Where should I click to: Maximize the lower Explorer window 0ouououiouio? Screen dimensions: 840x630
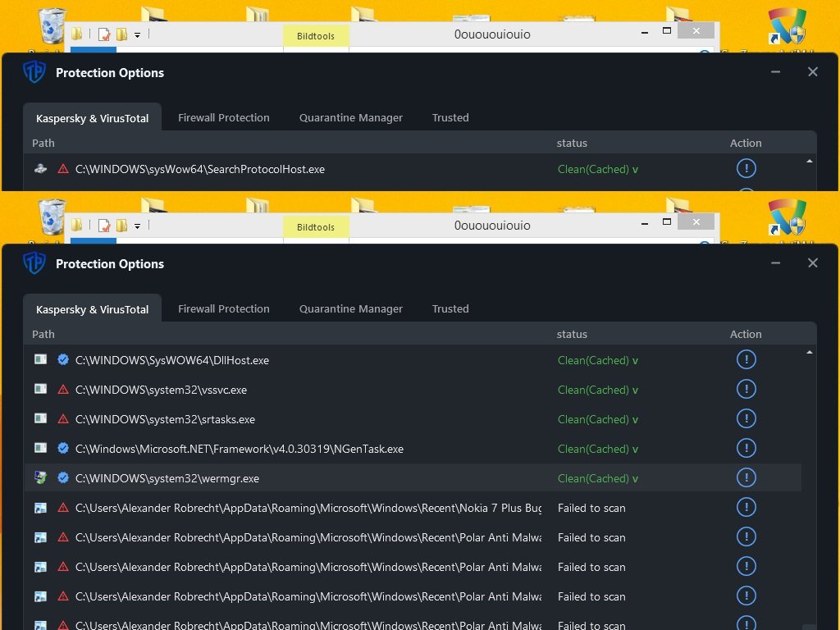pyautogui.click(x=667, y=221)
